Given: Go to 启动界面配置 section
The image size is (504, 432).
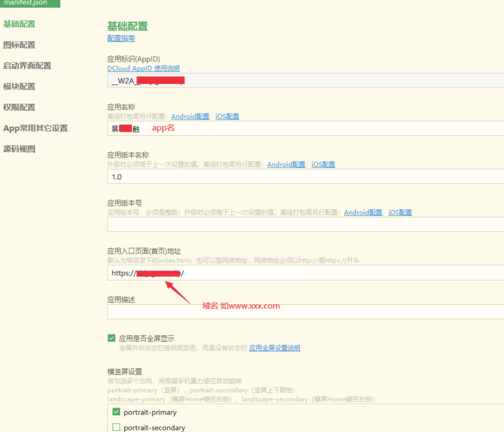Looking at the screenshot, I should (x=27, y=66).
